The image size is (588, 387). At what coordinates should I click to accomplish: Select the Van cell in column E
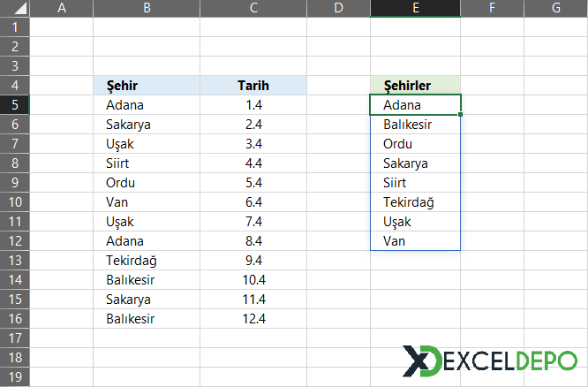[x=416, y=240]
